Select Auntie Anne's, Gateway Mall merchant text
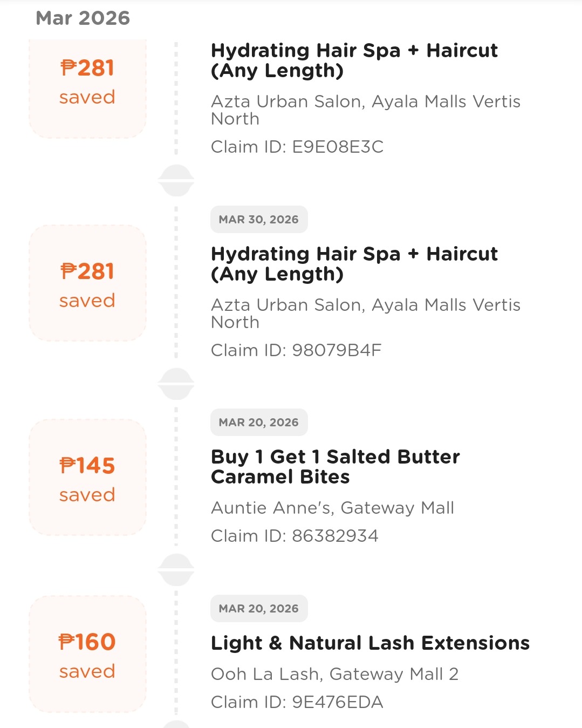Viewport: 582px width, 728px height. point(332,508)
